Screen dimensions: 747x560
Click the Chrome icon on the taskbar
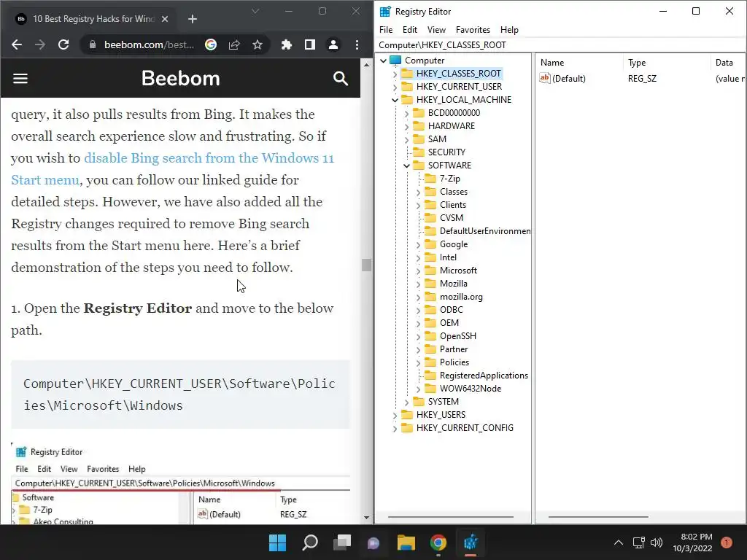point(438,542)
